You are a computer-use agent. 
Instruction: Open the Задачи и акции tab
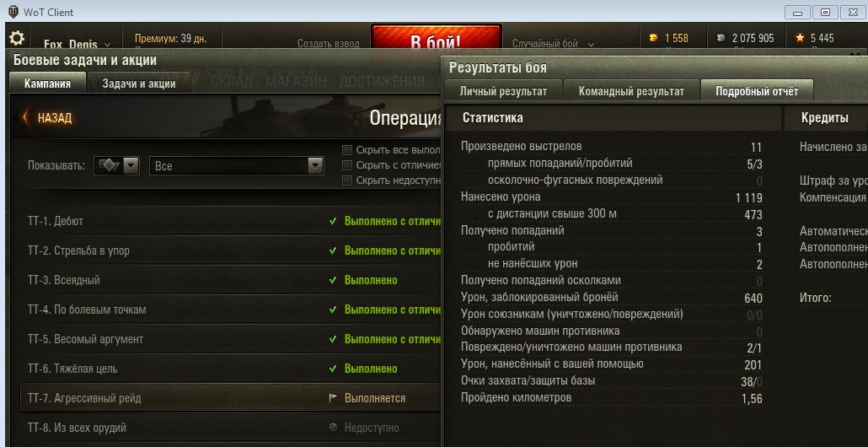139,83
